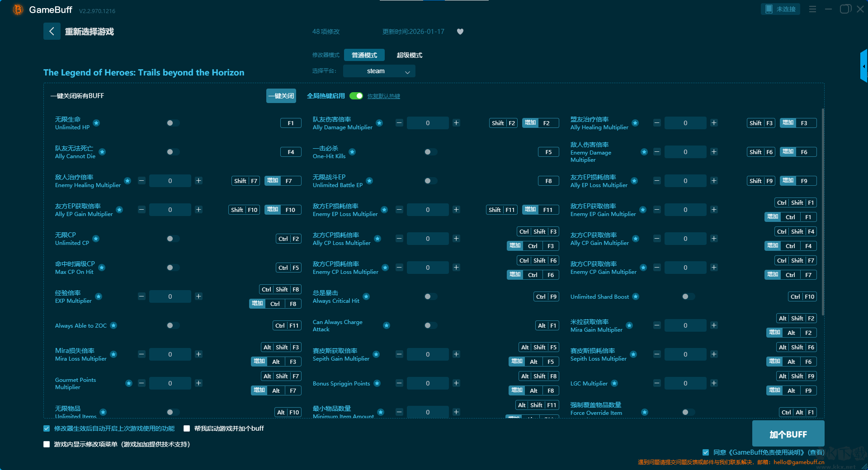Increase the EXP Multiplier value with plus
868x470 pixels.
[198, 296]
